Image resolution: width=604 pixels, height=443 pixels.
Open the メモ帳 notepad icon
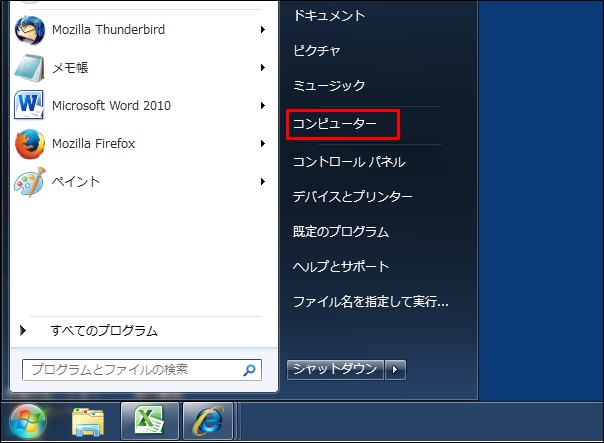[30, 68]
